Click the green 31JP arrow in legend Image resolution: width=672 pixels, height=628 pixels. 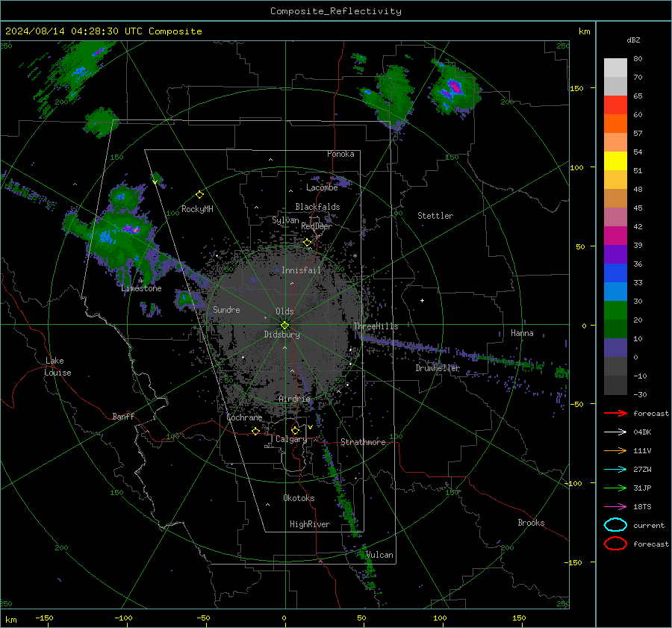[615, 488]
